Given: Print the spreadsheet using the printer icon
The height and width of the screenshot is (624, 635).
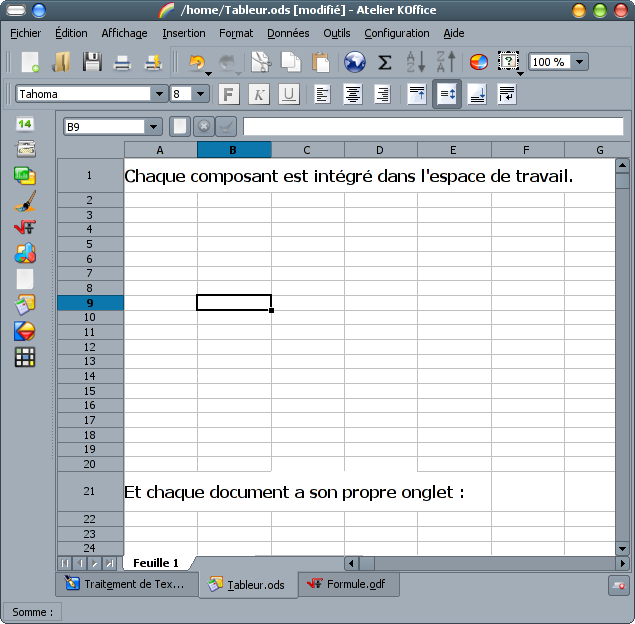Looking at the screenshot, I should click(122, 62).
